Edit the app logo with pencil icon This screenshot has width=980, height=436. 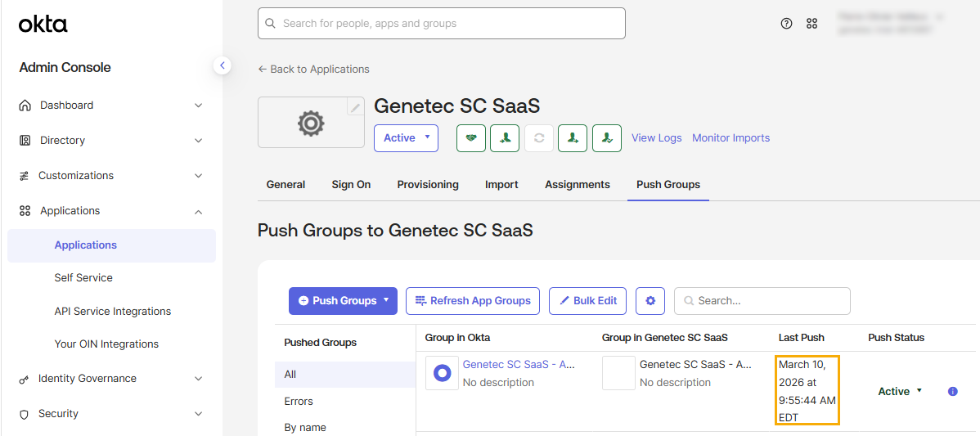tap(355, 107)
